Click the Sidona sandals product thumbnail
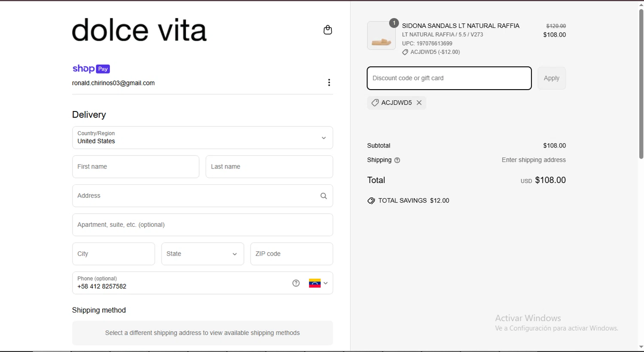The width and height of the screenshot is (644, 352). click(x=381, y=36)
